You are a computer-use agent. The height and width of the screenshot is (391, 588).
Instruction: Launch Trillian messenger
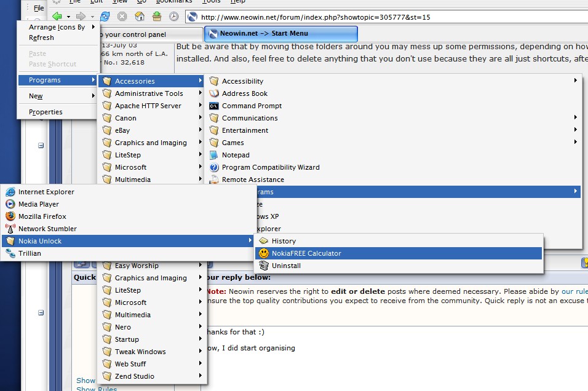[29, 253]
